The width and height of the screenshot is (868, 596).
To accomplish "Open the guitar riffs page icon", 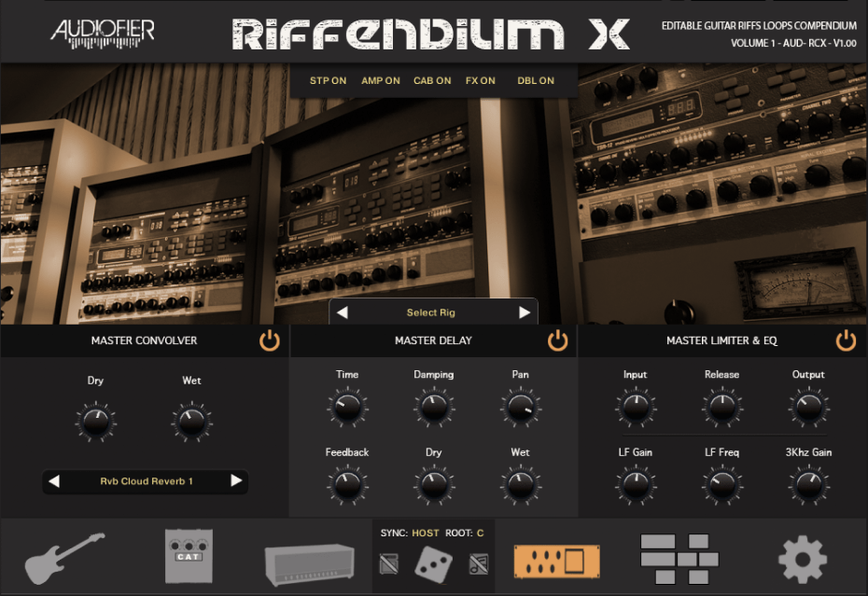I will tap(64, 558).
